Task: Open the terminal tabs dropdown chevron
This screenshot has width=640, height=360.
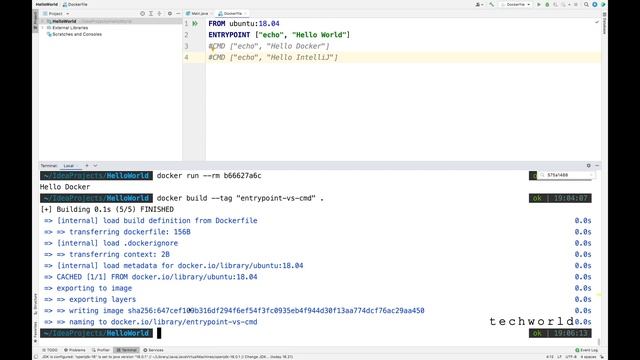Action: pyautogui.click(x=95, y=166)
